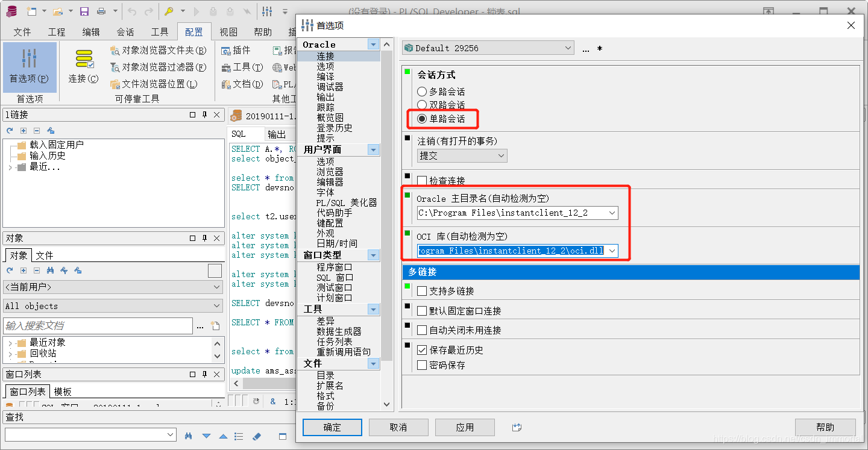Click the 插件 item in the ribbon

[x=236, y=51]
